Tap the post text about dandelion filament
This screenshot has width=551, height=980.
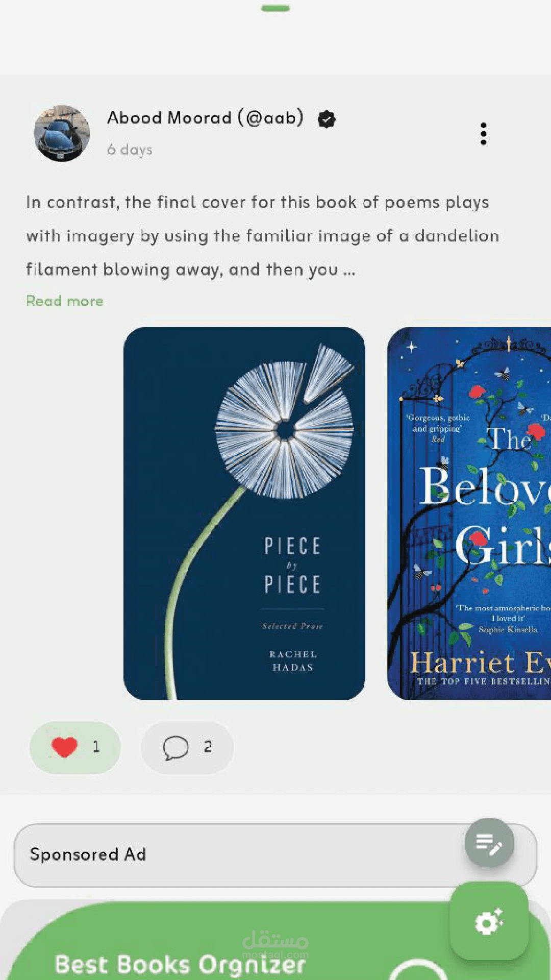263,236
